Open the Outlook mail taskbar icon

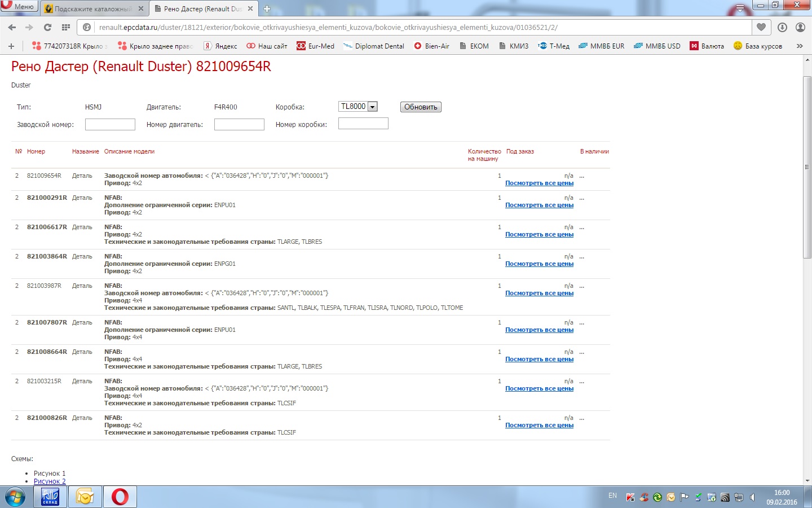click(x=85, y=497)
